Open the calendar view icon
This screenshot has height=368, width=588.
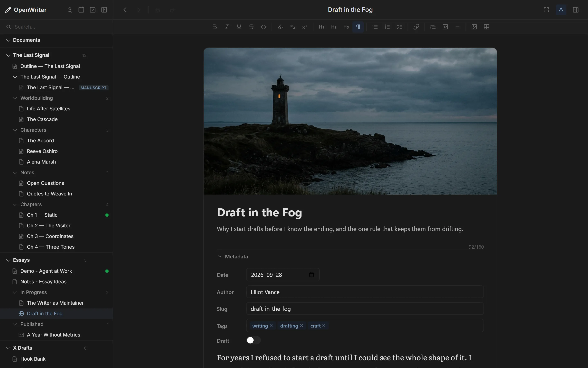(81, 10)
